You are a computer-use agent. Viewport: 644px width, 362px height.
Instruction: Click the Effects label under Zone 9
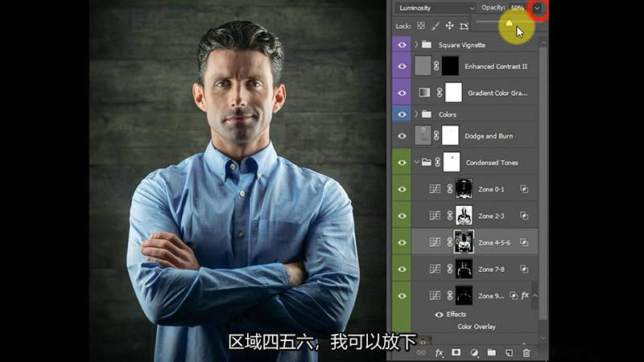(x=456, y=315)
